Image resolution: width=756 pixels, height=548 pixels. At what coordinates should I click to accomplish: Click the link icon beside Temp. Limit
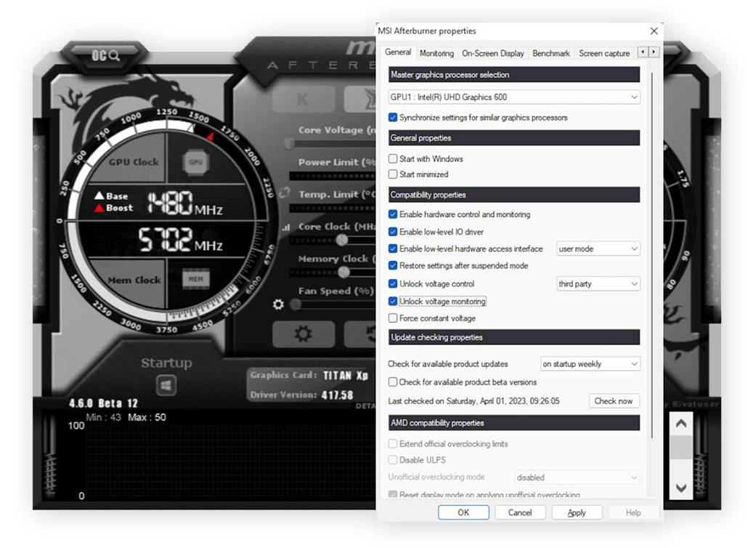(x=285, y=193)
